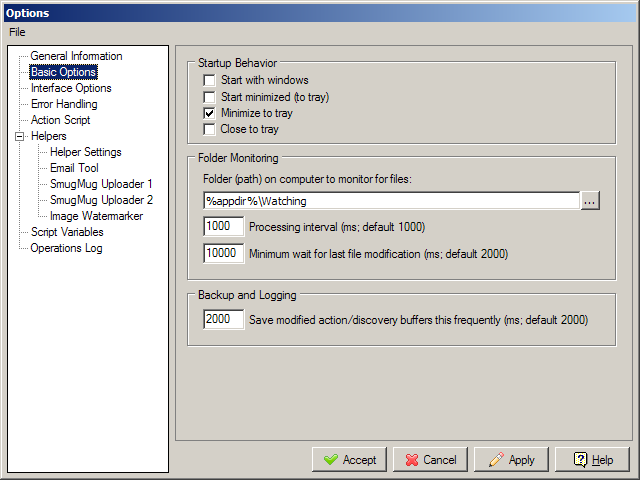Click the Start minimized (to tray) label
This screenshot has width=640, height=480.
(x=275, y=97)
